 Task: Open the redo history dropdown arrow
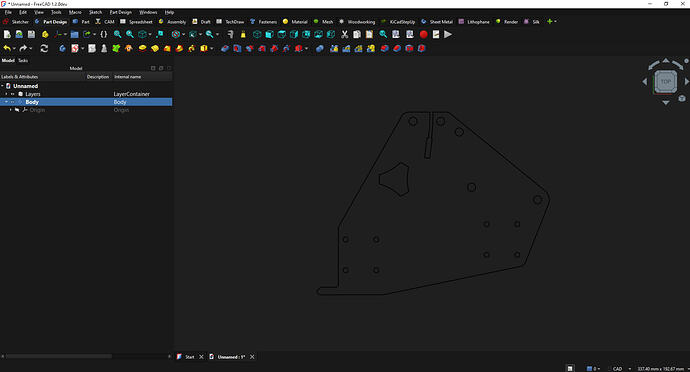tap(30, 48)
